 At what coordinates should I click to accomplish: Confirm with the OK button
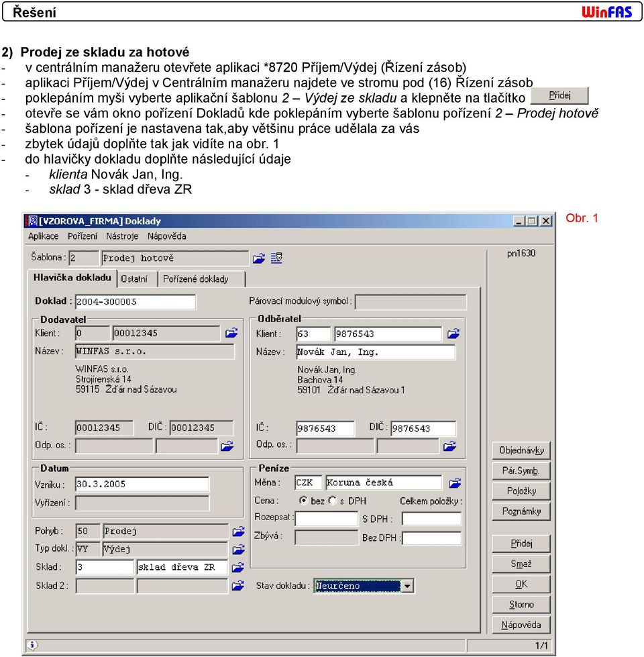point(521,585)
